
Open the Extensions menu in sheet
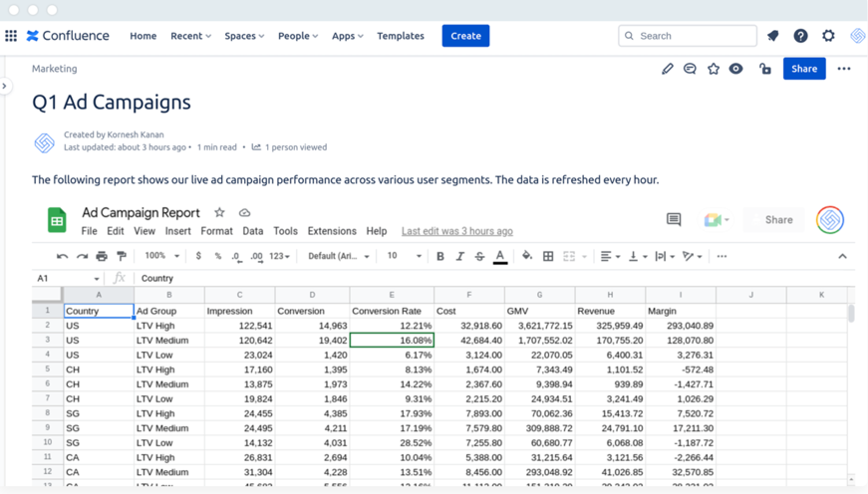click(332, 231)
